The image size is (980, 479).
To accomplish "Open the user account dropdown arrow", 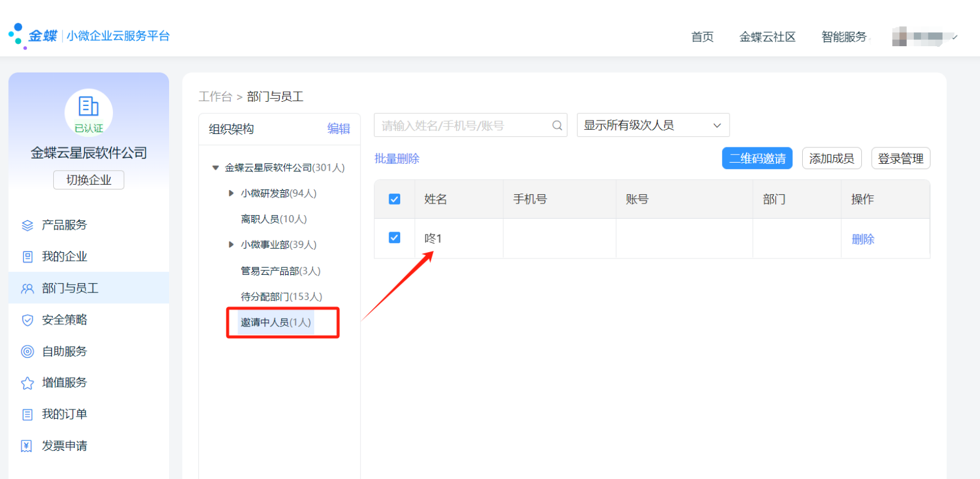I will tap(954, 37).
